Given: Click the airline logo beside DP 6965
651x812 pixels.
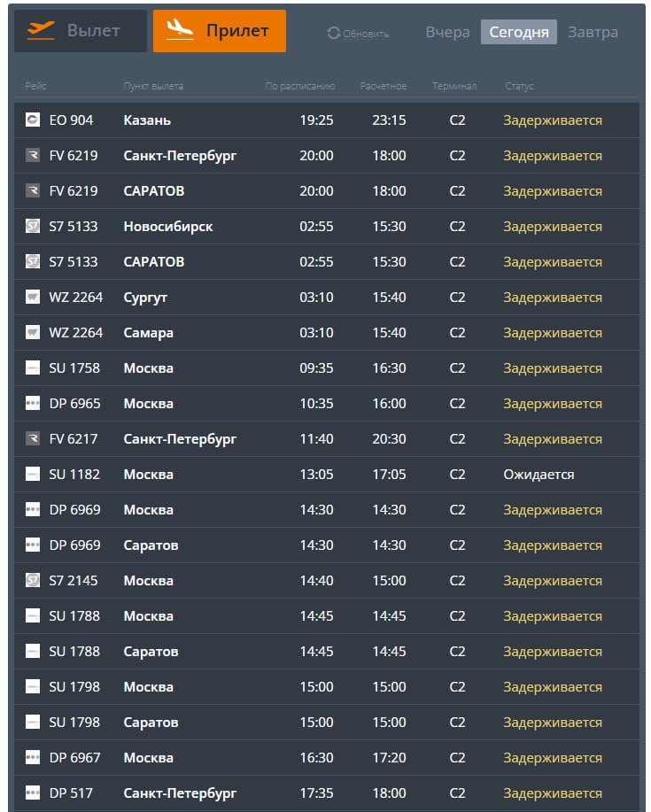Looking at the screenshot, I should (x=33, y=403).
